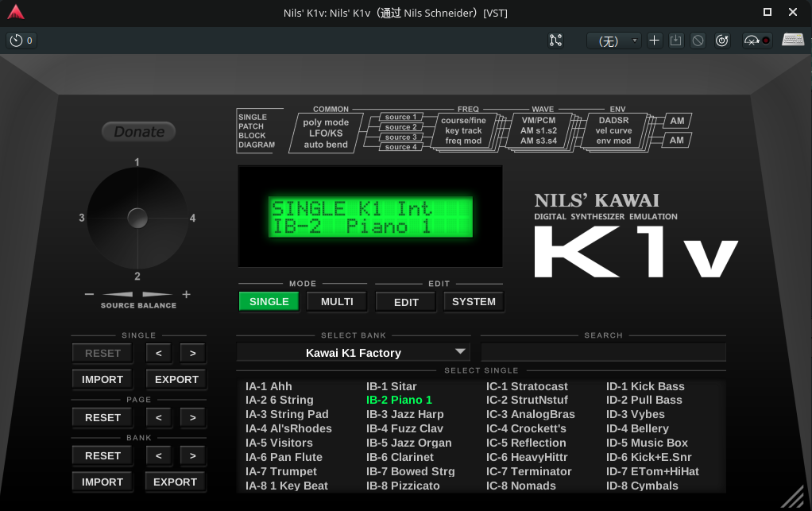
Task: Click Bank EXPORT button
Action: [175, 482]
